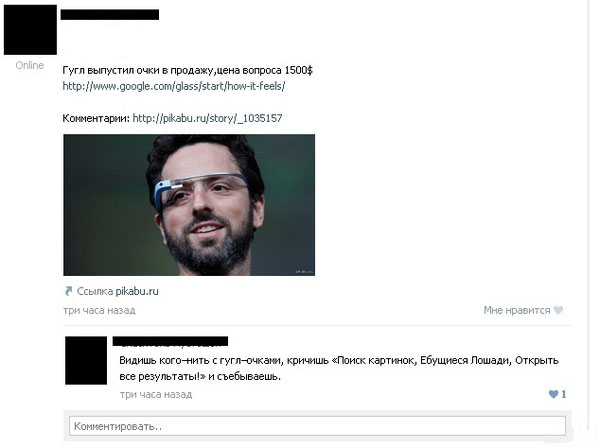Viewport: 600px width, 447px height.
Task: Click the post author's redacted avatar
Action: 30,30
